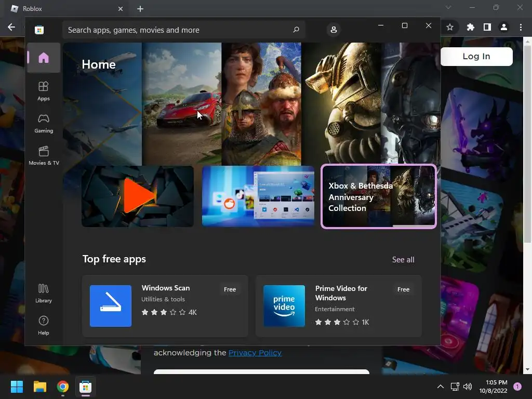This screenshot has width=532, height=399.
Task: Open Movies & TV in Store sidebar
Action: click(44, 156)
